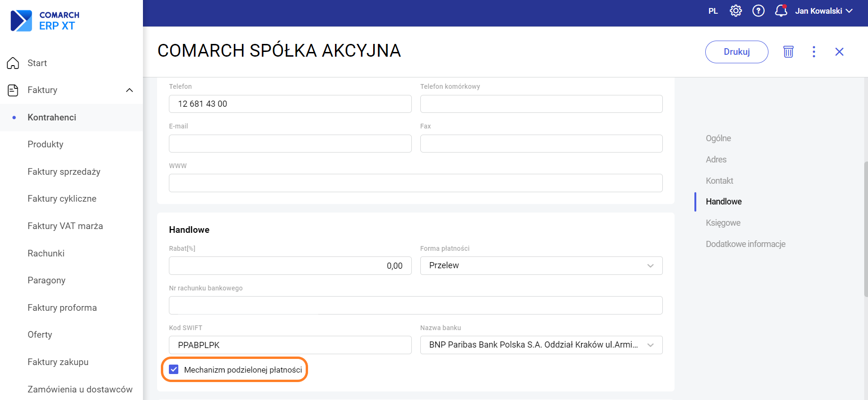Click the Start home icon
This screenshot has height=400, width=868.
(x=13, y=63)
